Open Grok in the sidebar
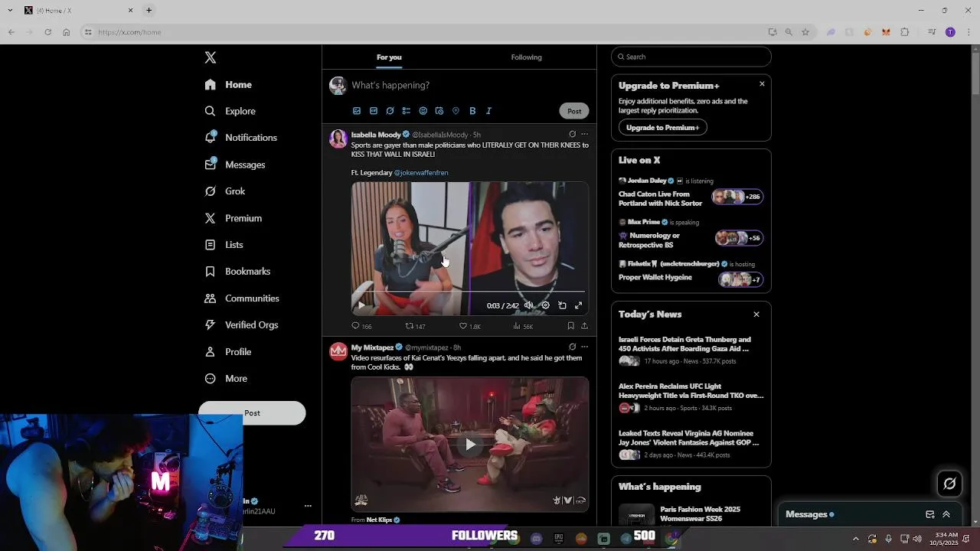The height and width of the screenshot is (551, 980). (x=225, y=191)
